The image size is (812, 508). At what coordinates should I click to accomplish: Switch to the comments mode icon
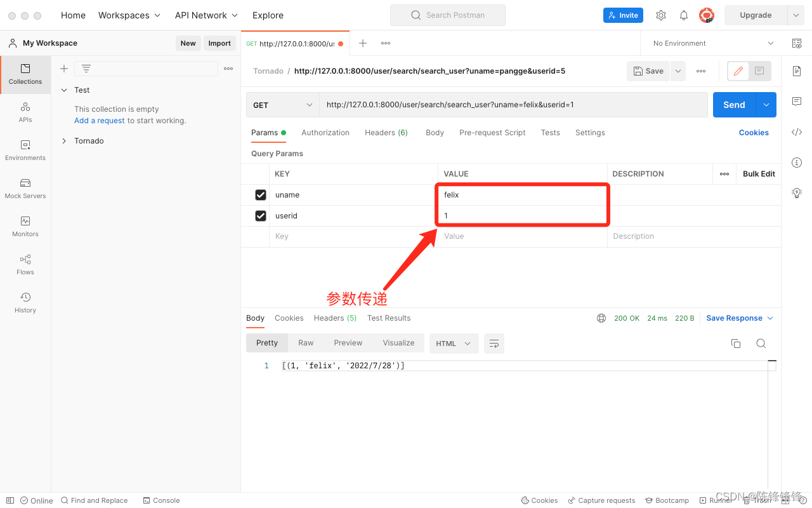coord(759,71)
